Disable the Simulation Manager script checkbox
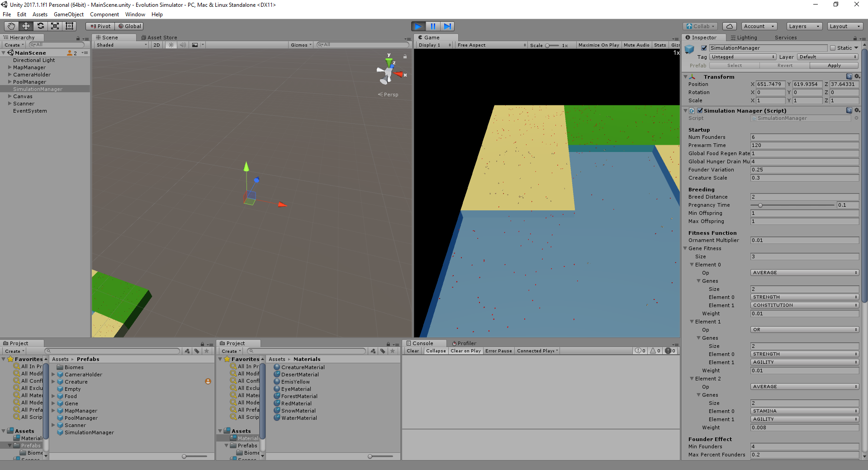This screenshot has height=470, width=868. tap(700, 110)
